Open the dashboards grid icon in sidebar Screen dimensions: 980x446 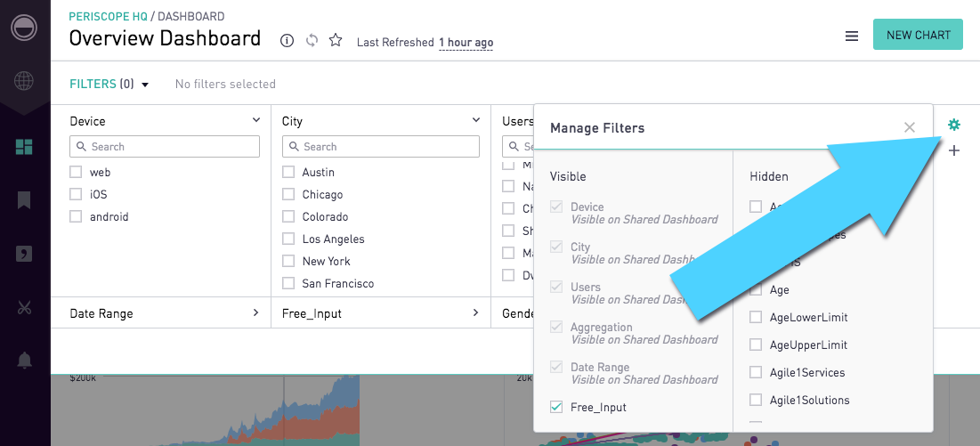click(24, 147)
